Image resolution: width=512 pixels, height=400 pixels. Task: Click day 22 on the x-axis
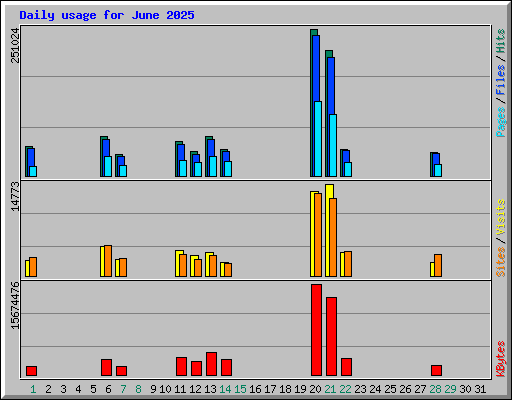[x=345, y=389]
